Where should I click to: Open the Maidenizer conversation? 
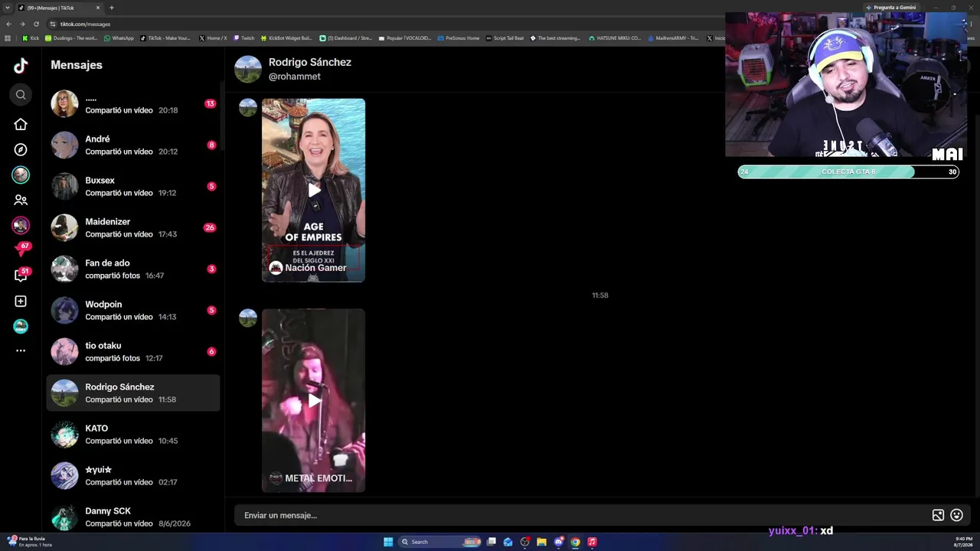[133, 227]
